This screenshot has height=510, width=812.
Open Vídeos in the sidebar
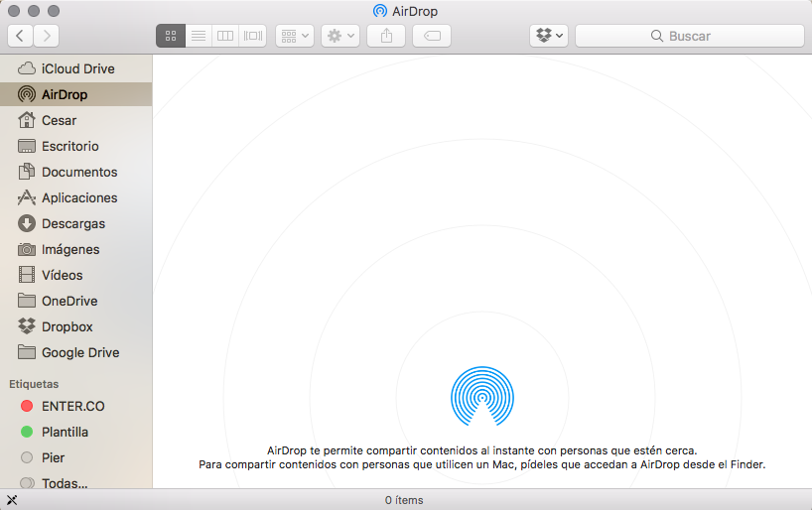coord(76,276)
